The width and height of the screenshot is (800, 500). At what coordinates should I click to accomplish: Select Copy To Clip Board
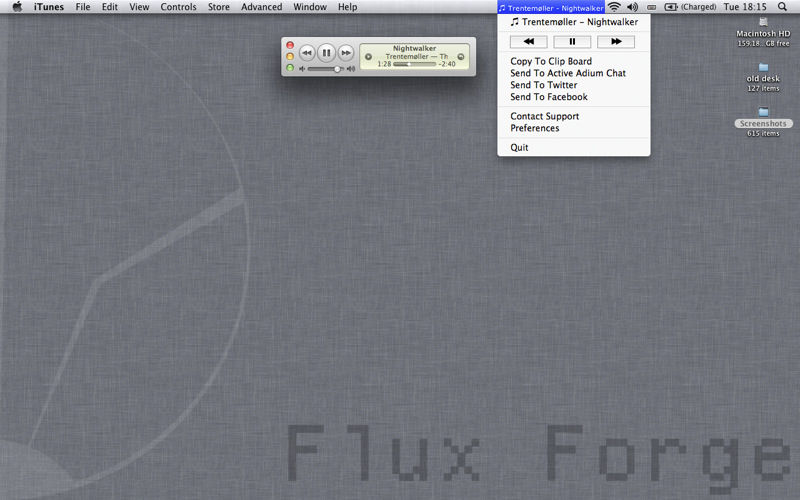click(551, 61)
